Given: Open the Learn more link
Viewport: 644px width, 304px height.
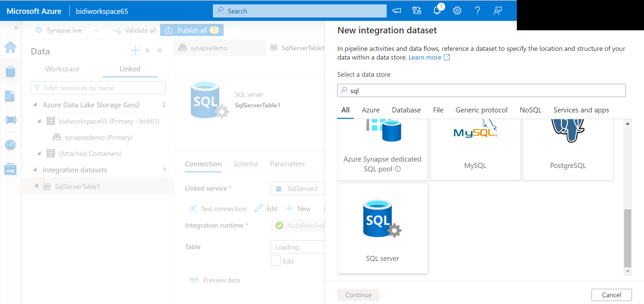Looking at the screenshot, I should (429, 58).
